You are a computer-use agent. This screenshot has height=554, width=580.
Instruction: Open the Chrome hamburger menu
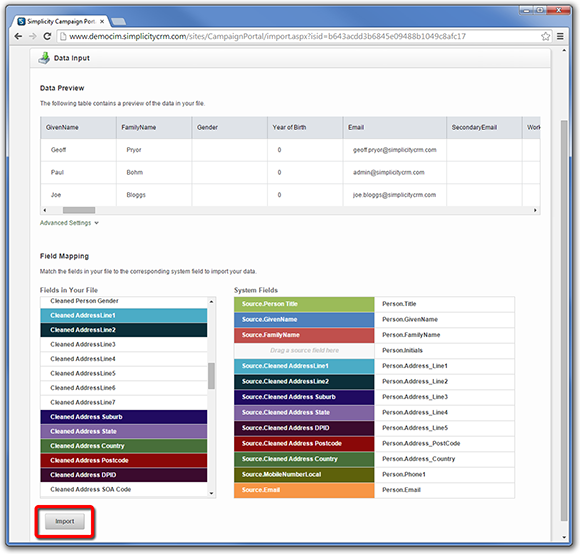click(560, 36)
